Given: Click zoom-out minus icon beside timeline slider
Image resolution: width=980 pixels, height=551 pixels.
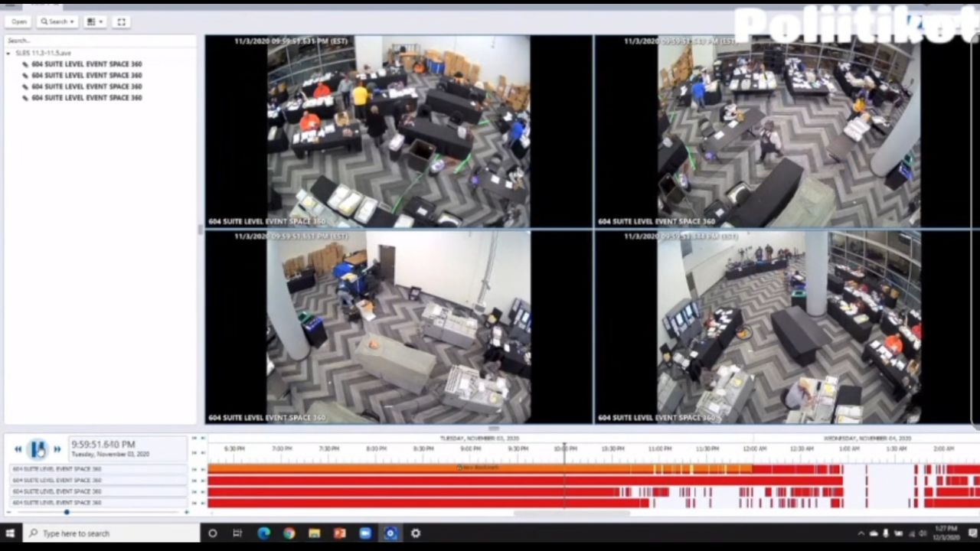Looking at the screenshot, I should pyautogui.click(x=8, y=512).
